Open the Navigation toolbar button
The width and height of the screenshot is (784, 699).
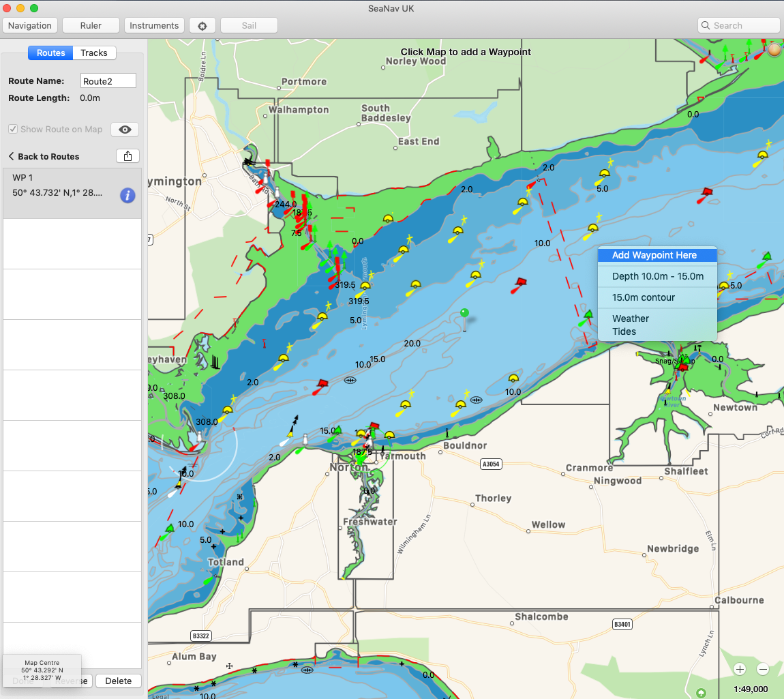[x=30, y=25]
